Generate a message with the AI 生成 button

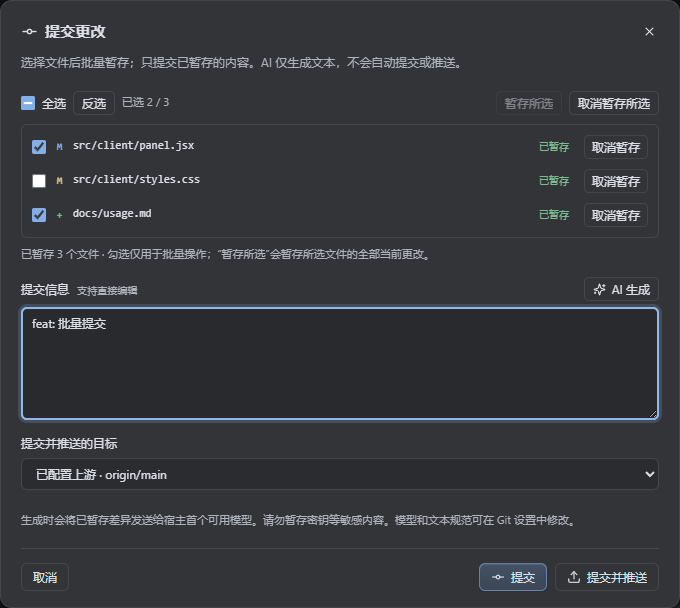pyautogui.click(x=621, y=289)
